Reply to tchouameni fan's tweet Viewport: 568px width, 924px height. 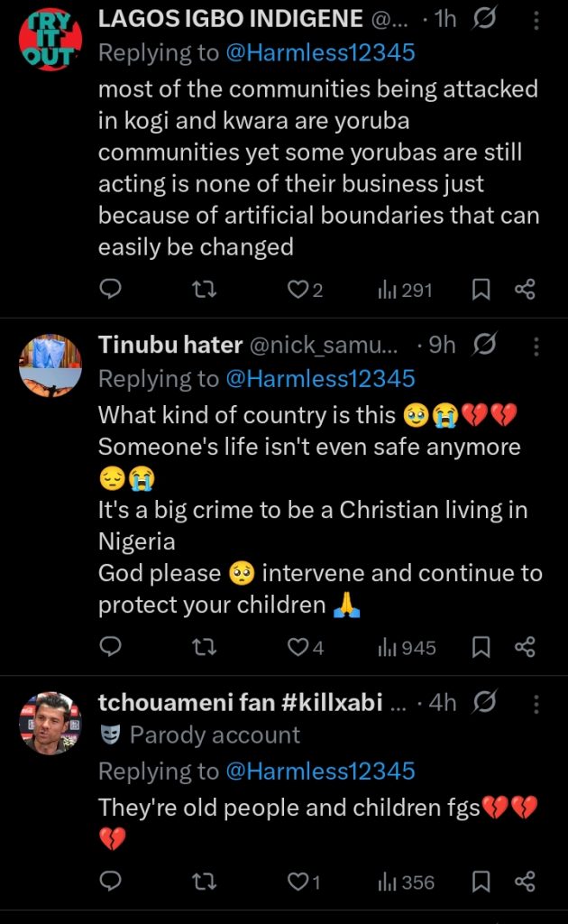click(x=110, y=882)
